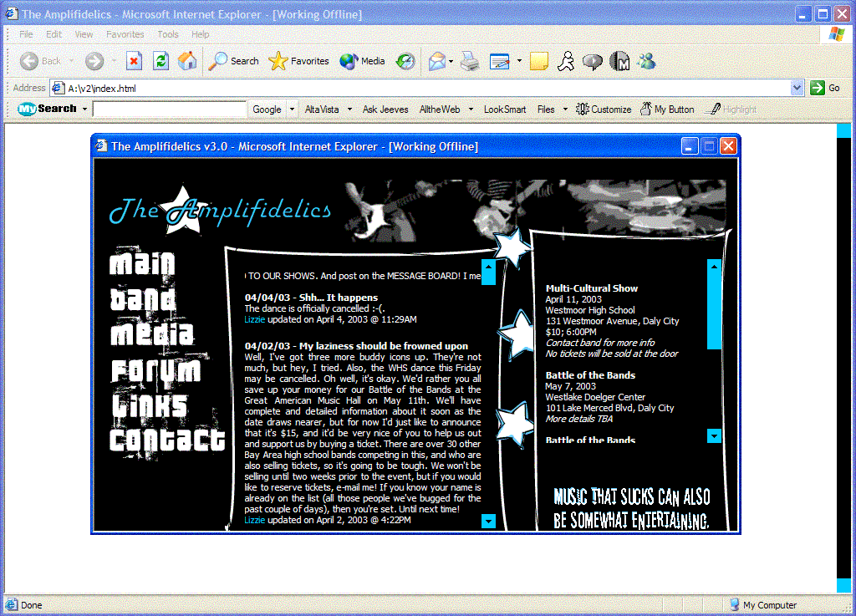The image size is (856, 616).
Task: Click the Edit page icon
Action: 500,61
